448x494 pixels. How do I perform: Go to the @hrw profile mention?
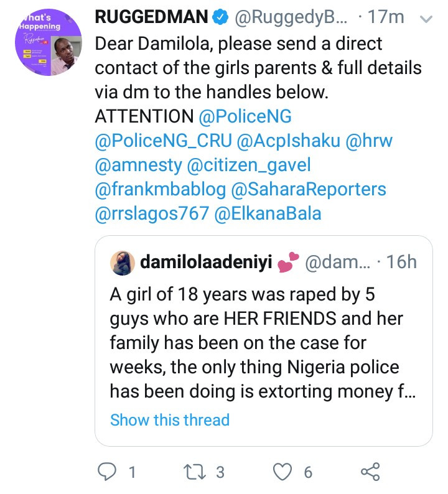click(369, 141)
